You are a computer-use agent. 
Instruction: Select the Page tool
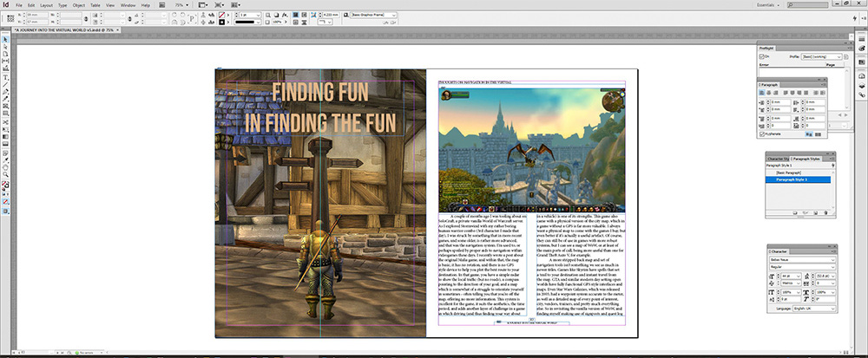[7, 54]
